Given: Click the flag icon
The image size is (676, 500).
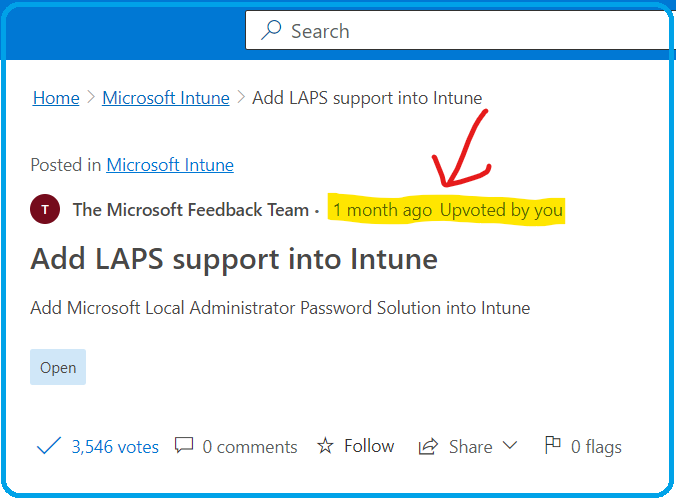Looking at the screenshot, I should tap(552, 445).
